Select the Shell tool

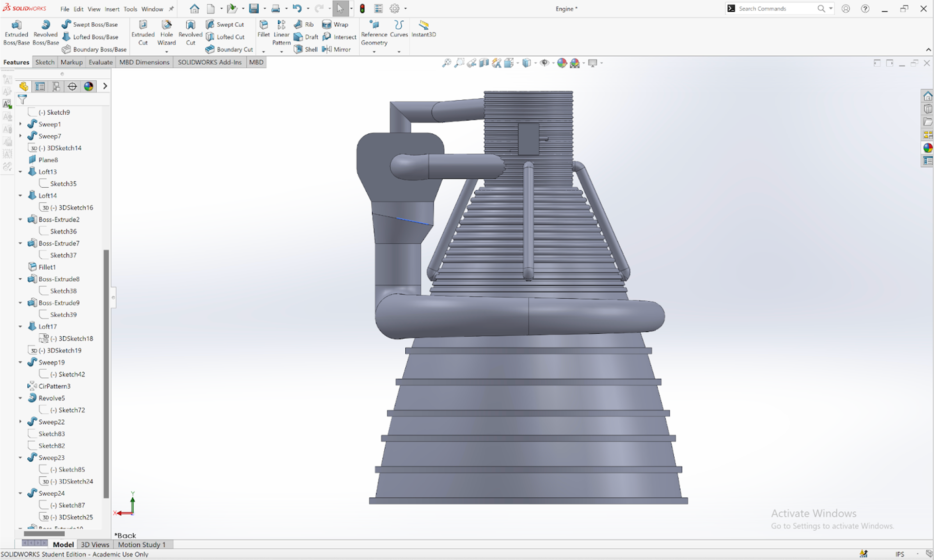tap(305, 49)
